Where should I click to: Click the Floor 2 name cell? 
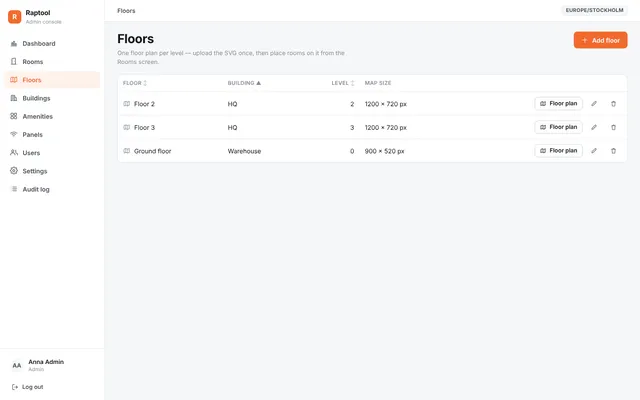144,104
